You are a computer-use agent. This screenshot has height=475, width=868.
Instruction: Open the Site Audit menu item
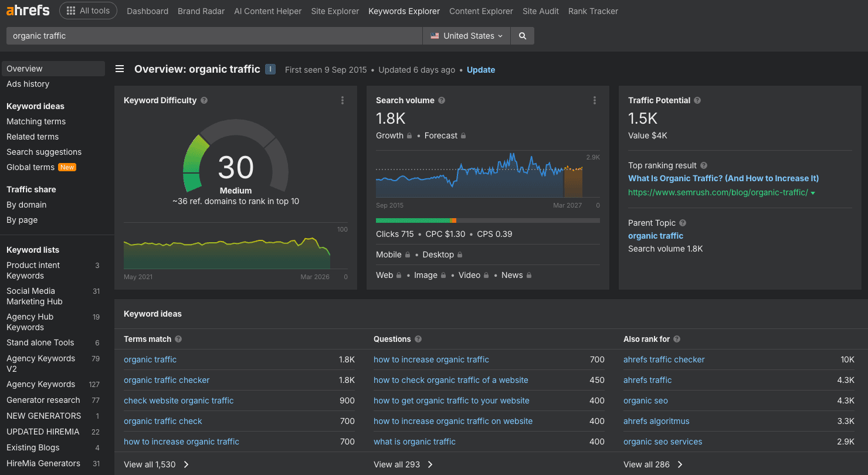(x=540, y=11)
